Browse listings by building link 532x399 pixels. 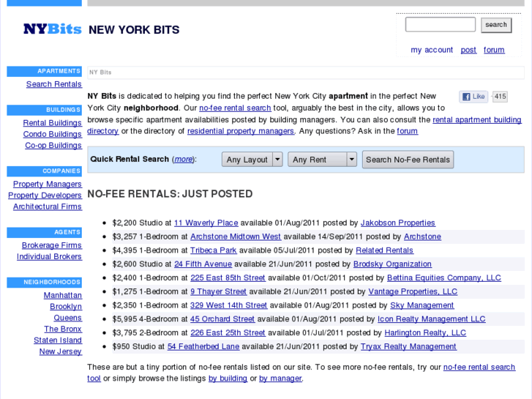(228, 379)
